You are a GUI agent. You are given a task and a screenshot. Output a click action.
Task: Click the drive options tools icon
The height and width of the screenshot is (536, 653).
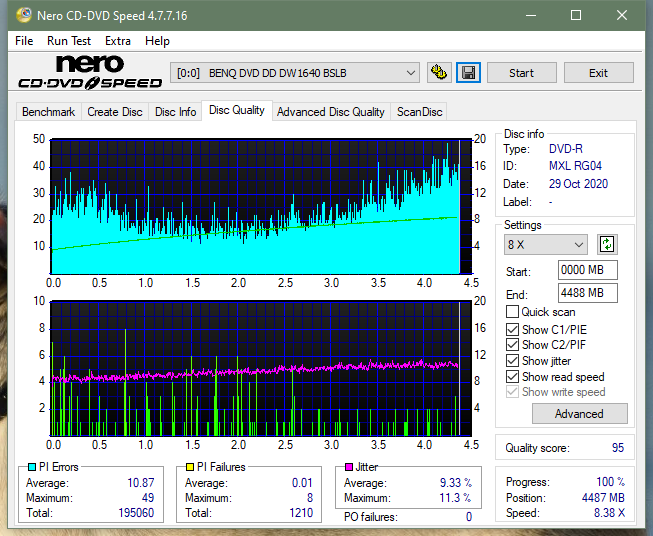pos(439,73)
